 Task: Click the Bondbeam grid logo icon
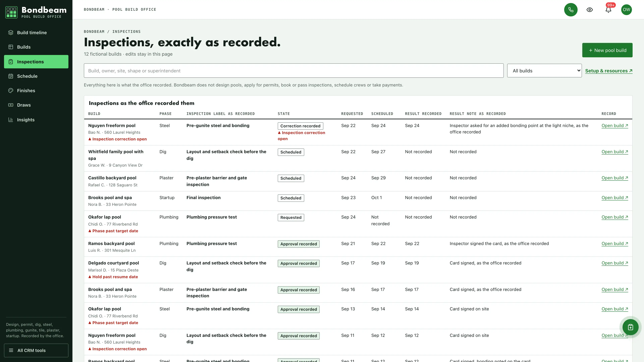pyautogui.click(x=11, y=12)
